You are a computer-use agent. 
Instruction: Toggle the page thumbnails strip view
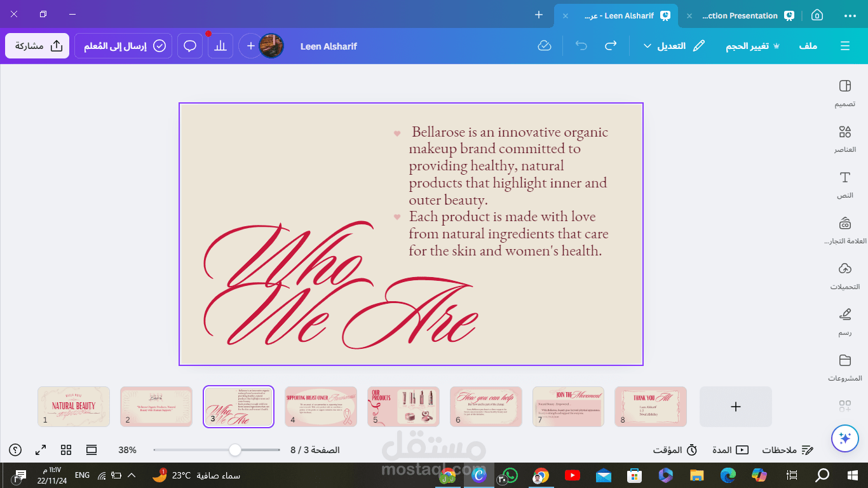(92, 450)
